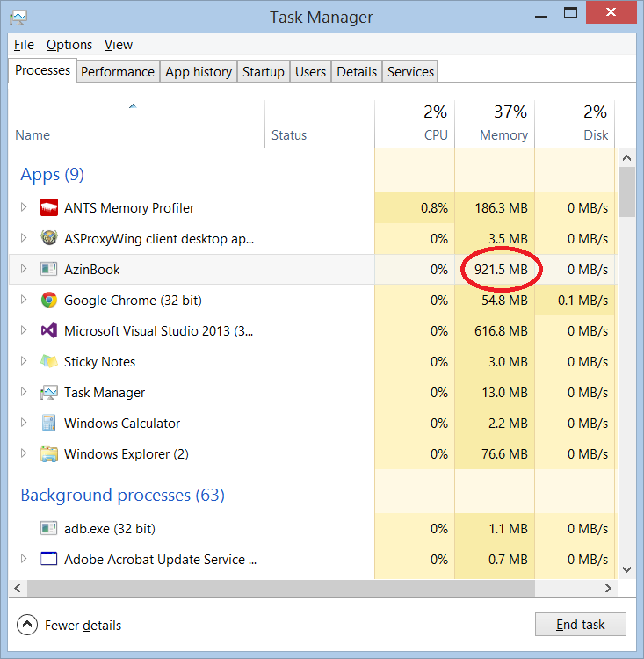This screenshot has height=659, width=644.
Task: Click the Windows Calculator icon
Action: pos(49,423)
